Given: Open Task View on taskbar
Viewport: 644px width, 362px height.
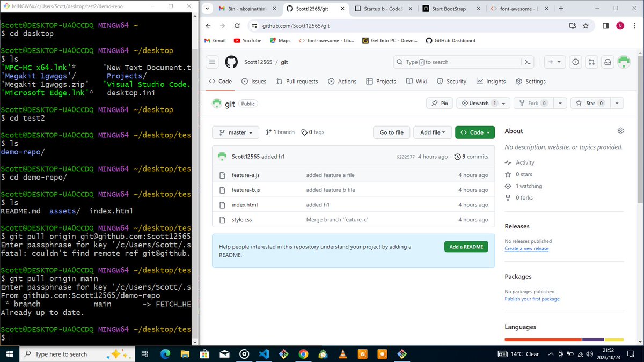Looking at the screenshot, I should [144, 354].
